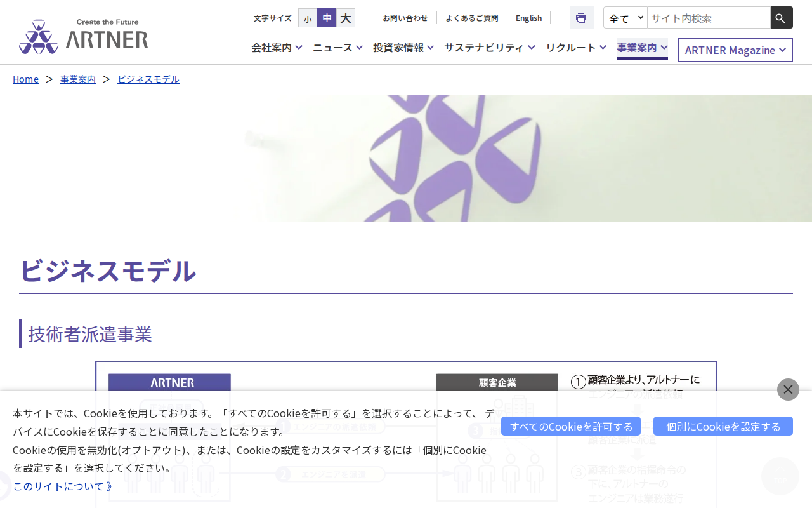Open the ARTNER Magazine dropdown
Viewport: 812px width, 508px height.
click(735, 50)
